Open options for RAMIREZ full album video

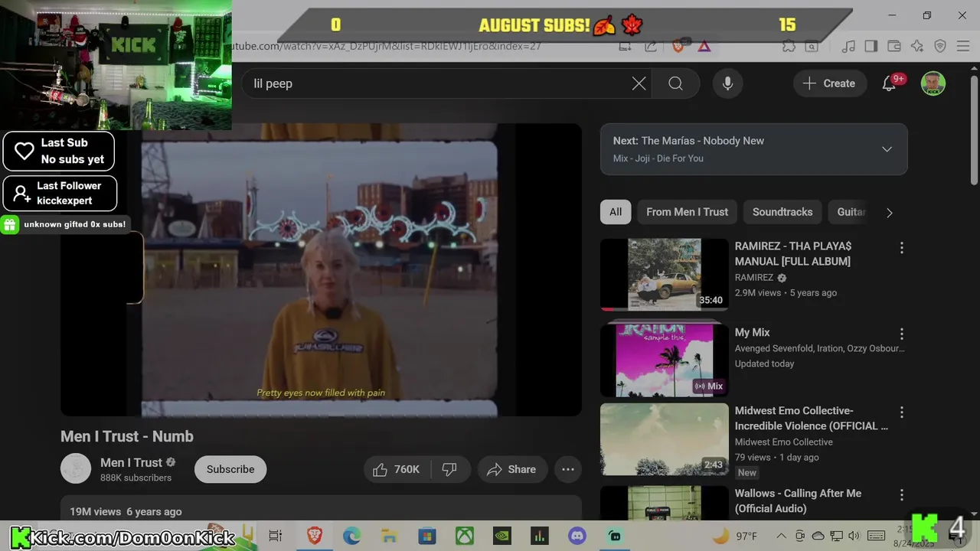[901, 248]
